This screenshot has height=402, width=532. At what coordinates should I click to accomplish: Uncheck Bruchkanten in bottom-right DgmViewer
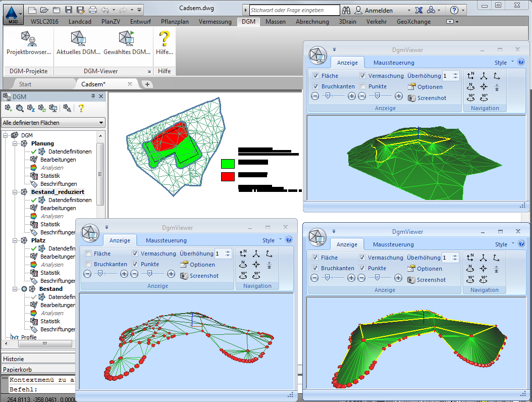point(315,268)
